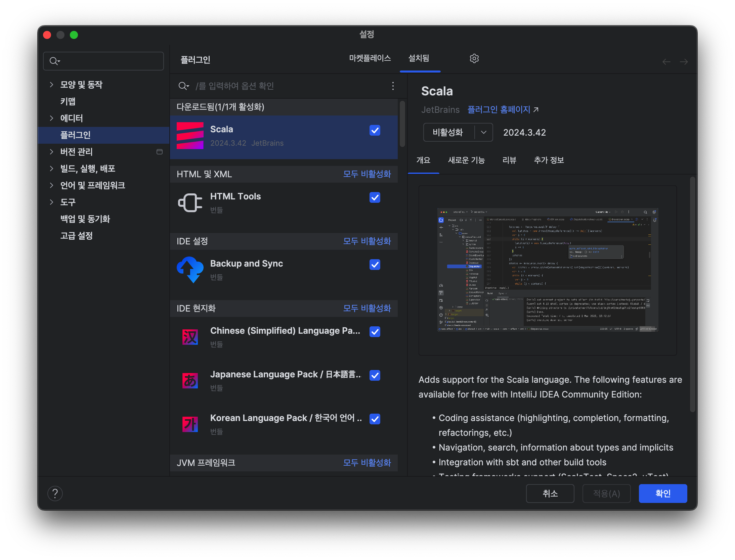Toggle the Japanese Language Pack checkbox
Screen dimensions: 735x560
coord(375,375)
